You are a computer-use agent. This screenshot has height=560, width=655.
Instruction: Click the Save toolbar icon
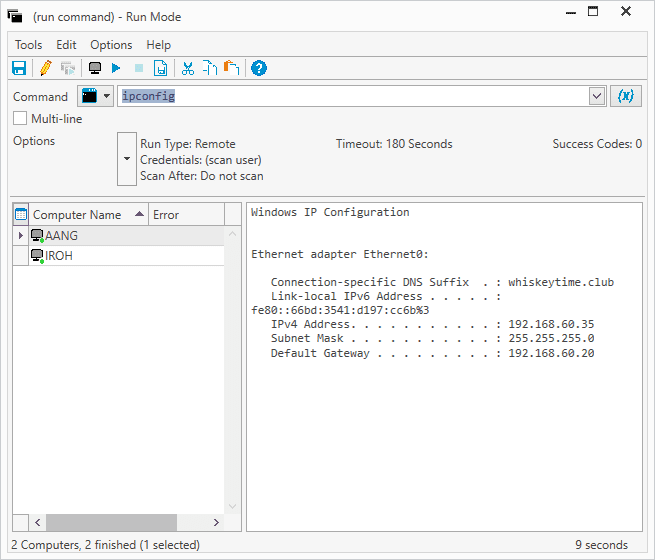pyautogui.click(x=19, y=68)
